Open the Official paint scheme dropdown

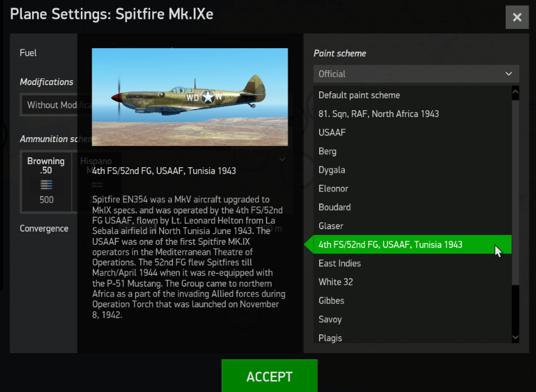(x=416, y=74)
